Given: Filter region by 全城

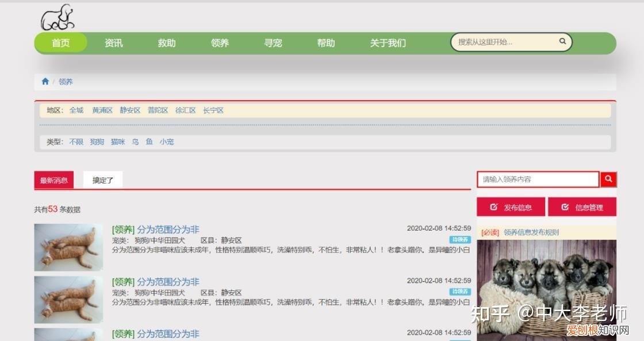Looking at the screenshot, I should (x=76, y=110).
